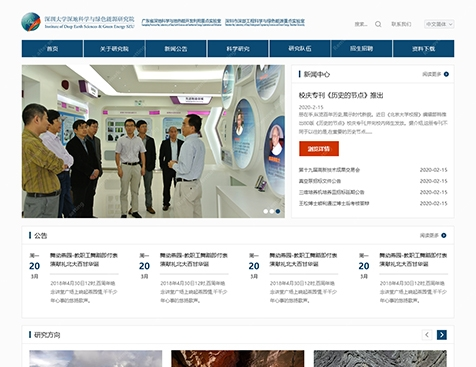Go to the 科学研究 navigation item

(238, 49)
